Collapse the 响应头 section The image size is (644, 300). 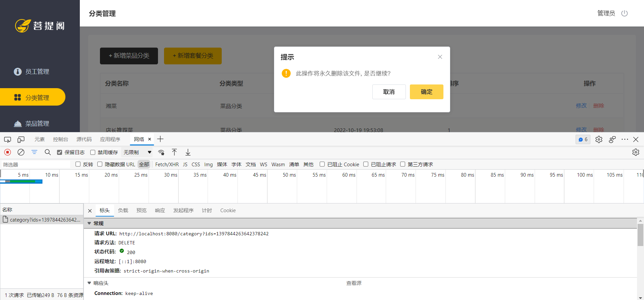coord(89,283)
